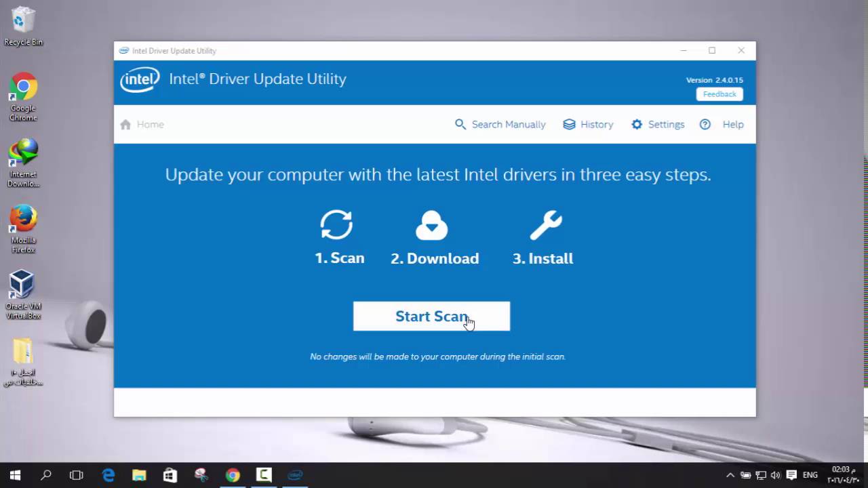Show hidden system tray icons
This screenshot has height=488, width=868.
click(x=730, y=475)
